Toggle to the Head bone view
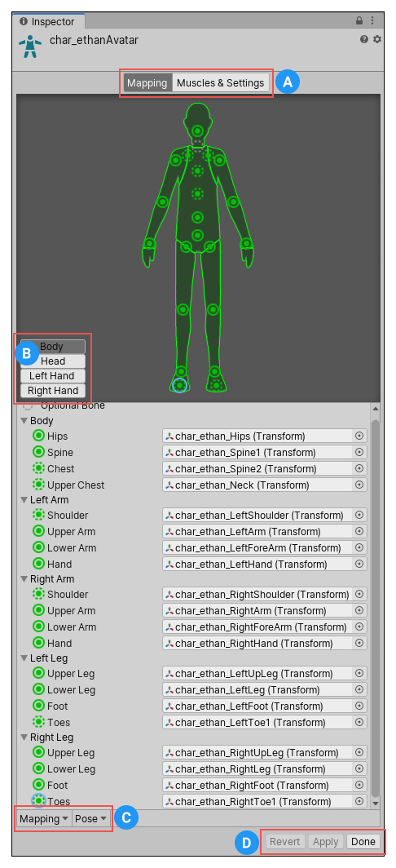Viewport: 396px width, 868px height. (x=53, y=361)
